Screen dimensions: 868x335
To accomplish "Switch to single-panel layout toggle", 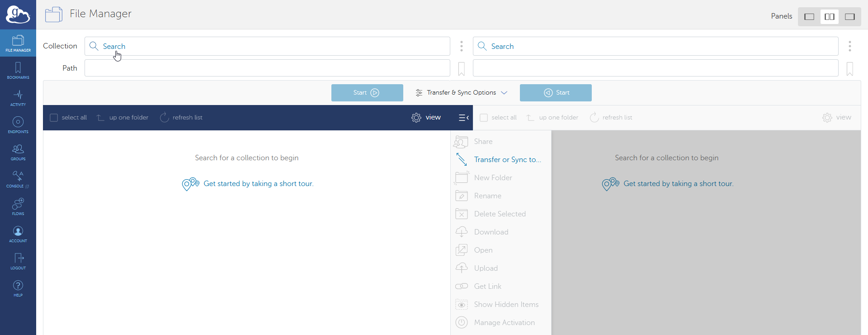I will (809, 17).
